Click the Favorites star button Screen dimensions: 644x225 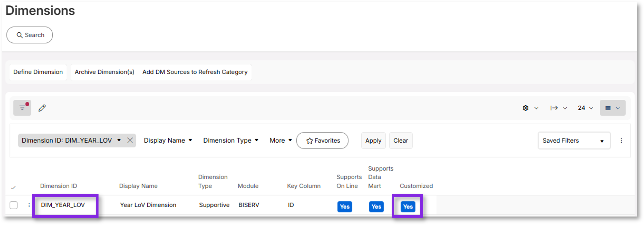click(x=322, y=141)
